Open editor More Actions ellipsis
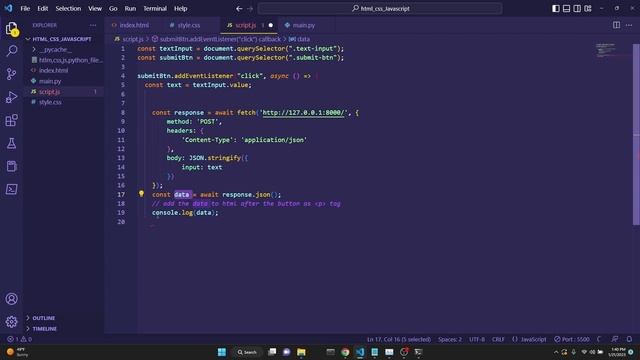The height and width of the screenshot is (360, 640). point(629,25)
